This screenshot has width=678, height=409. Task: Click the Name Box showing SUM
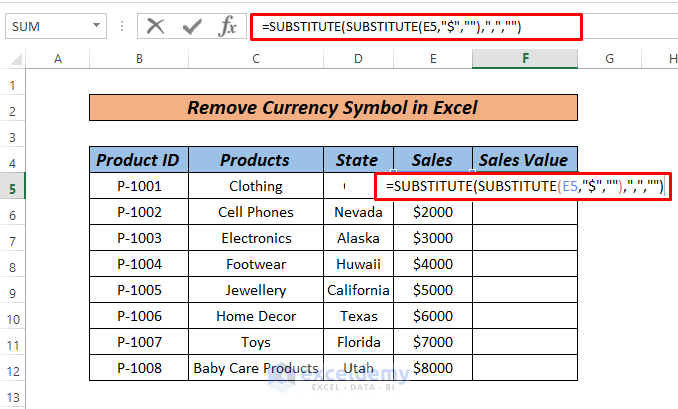pyautogui.click(x=45, y=26)
